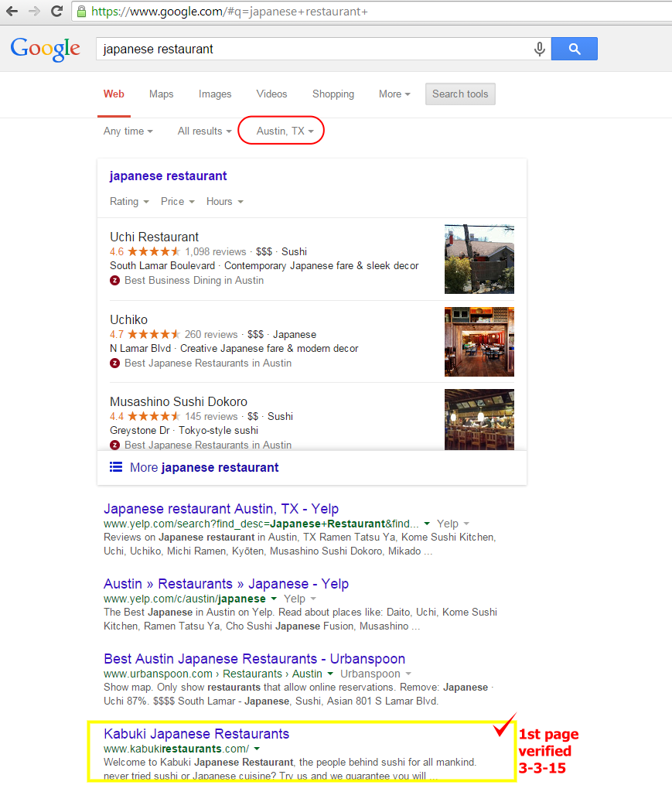Click the Zagat badge under Uchiko
The height and width of the screenshot is (785, 672).
114,363
